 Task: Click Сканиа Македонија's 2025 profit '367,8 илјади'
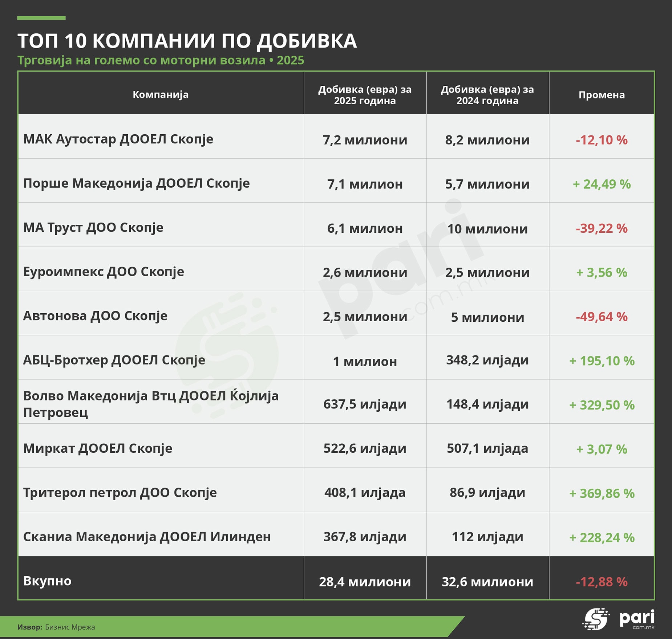pyautogui.click(x=365, y=537)
